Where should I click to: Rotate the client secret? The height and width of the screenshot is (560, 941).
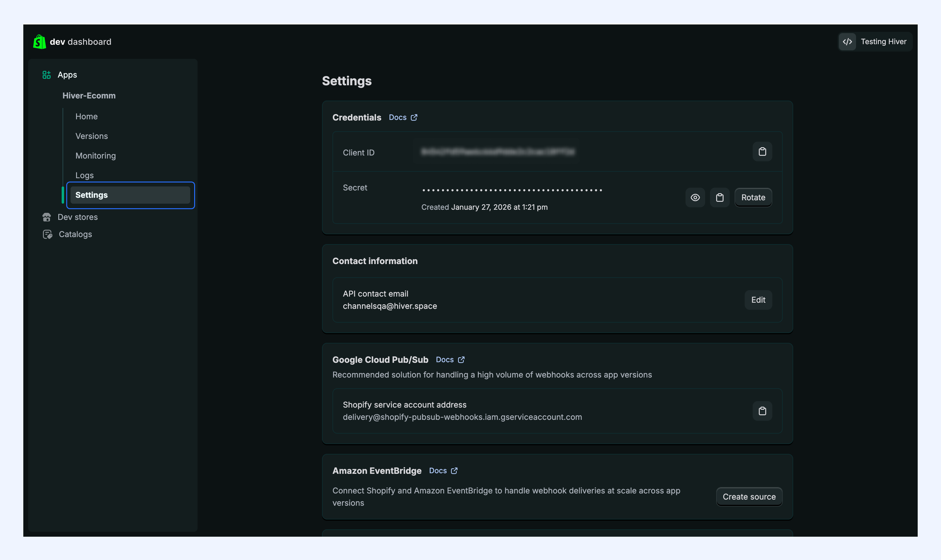click(753, 198)
